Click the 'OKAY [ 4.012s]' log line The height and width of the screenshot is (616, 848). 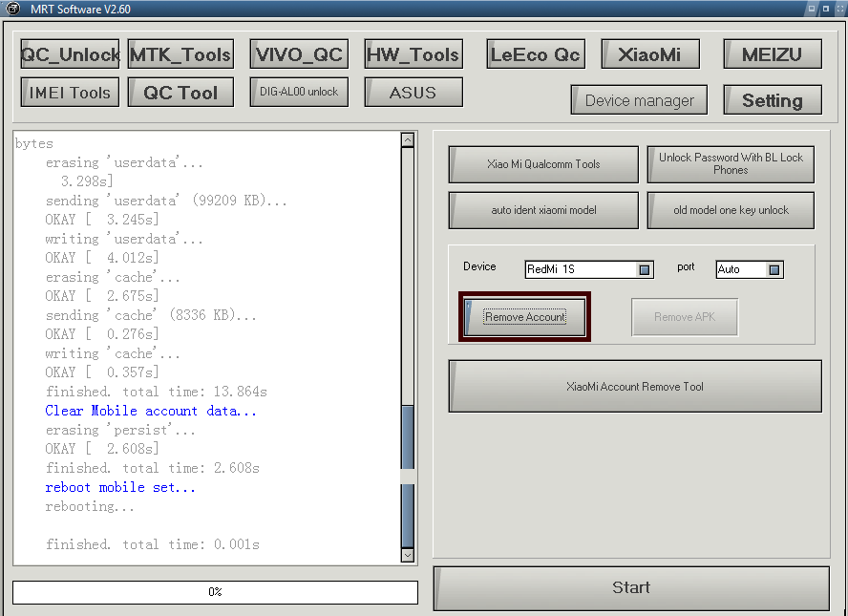(x=102, y=258)
